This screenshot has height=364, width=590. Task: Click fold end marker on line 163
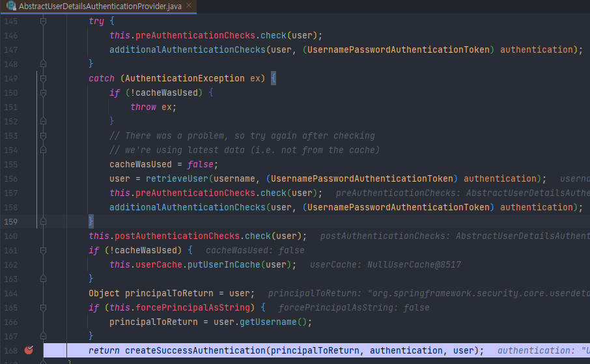tap(43, 279)
